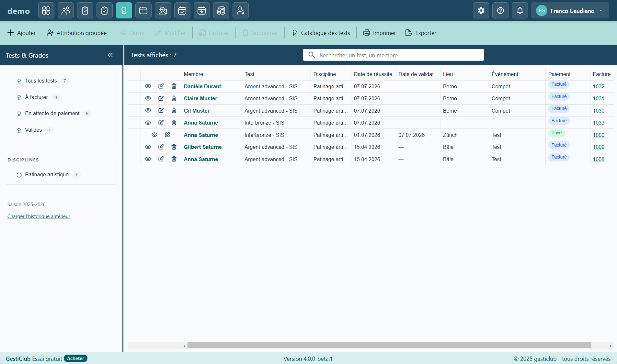Open the coins and calculator accounting icon

click(x=221, y=11)
